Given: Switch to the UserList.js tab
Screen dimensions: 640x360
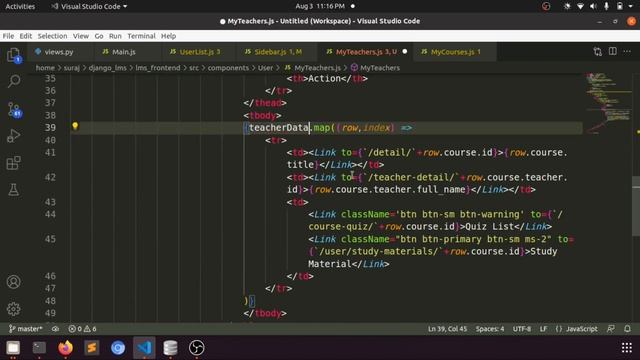Looking at the screenshot, I should click(x=200, y=52).
